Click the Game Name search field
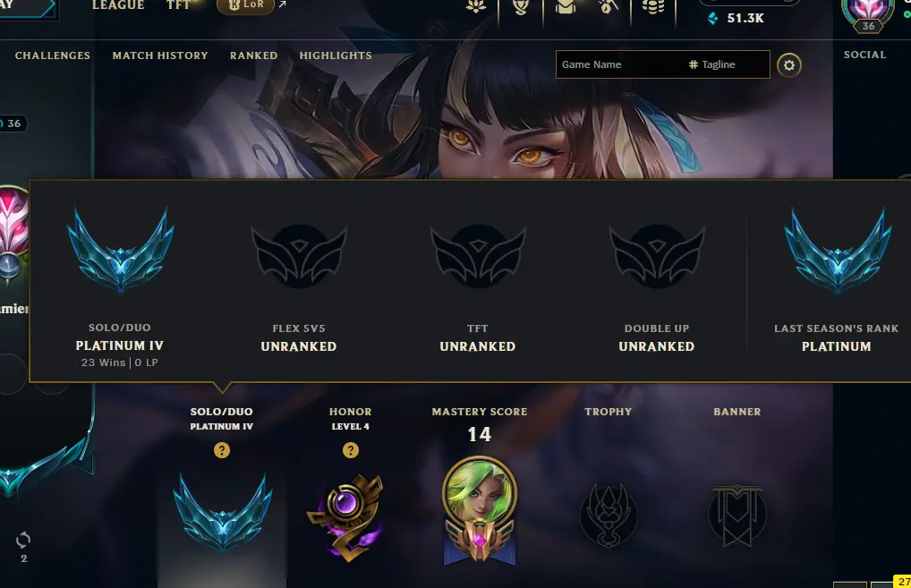 pos(663,64)
